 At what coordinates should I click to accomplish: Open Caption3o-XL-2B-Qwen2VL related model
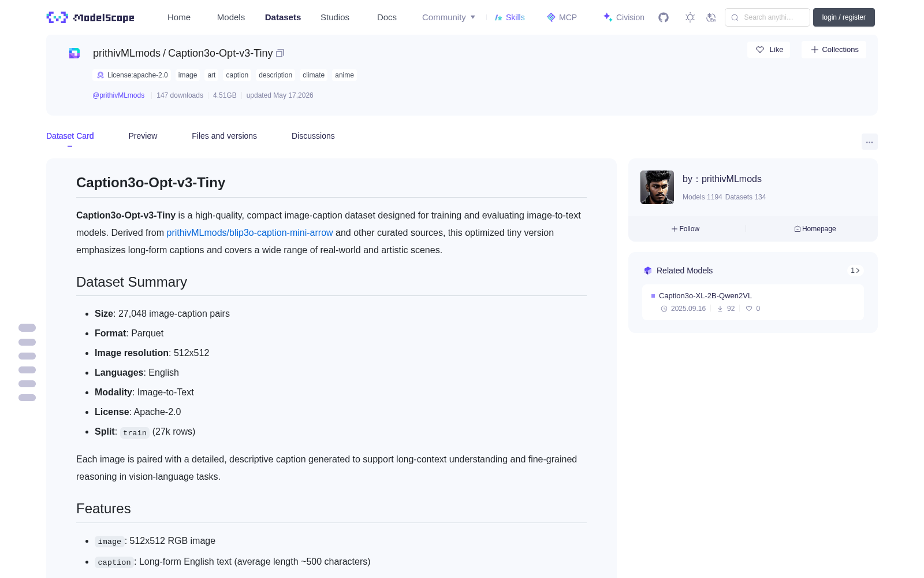point(705,295)
